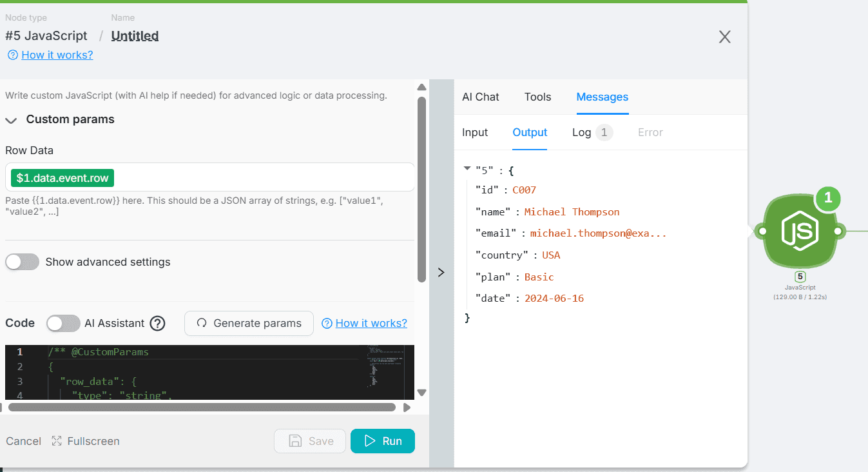Select the Input sub-tab
Viewport: 868px width, 472px height.
pyautogui.click(x=475, y=132)
